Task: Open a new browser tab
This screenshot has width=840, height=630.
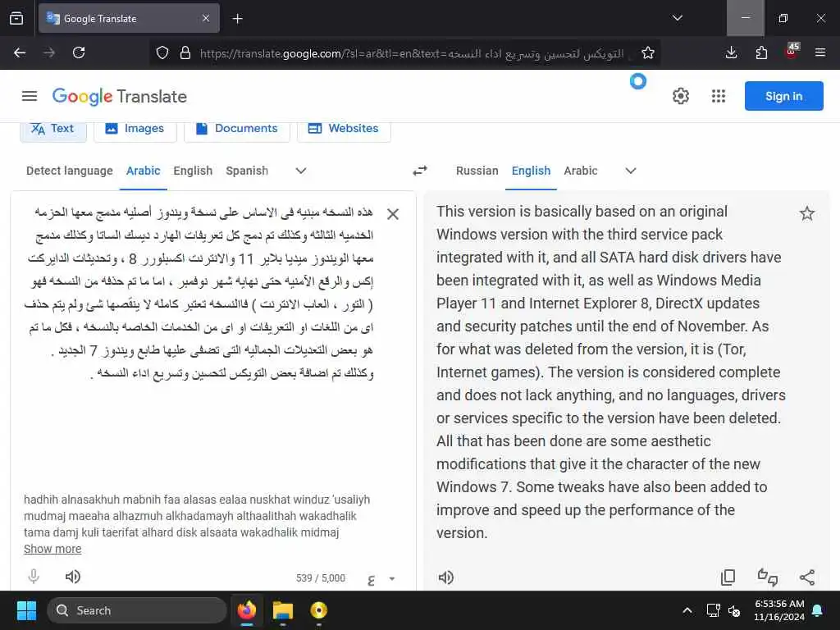Action: tap(237, 19)
